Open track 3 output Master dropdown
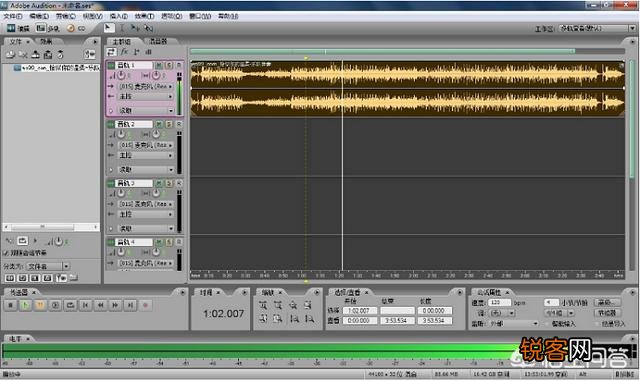The height and width of the screenshot is (381, 640). tap(146, 214)
